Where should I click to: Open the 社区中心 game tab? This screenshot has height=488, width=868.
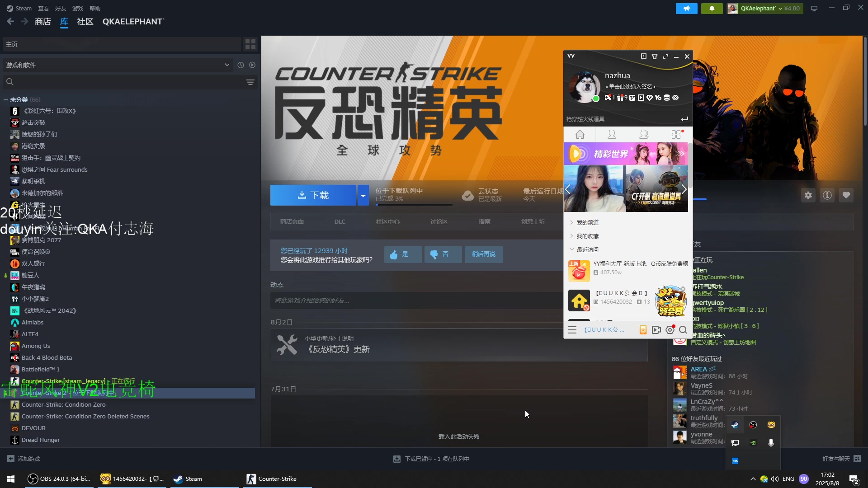coord(387,221)
